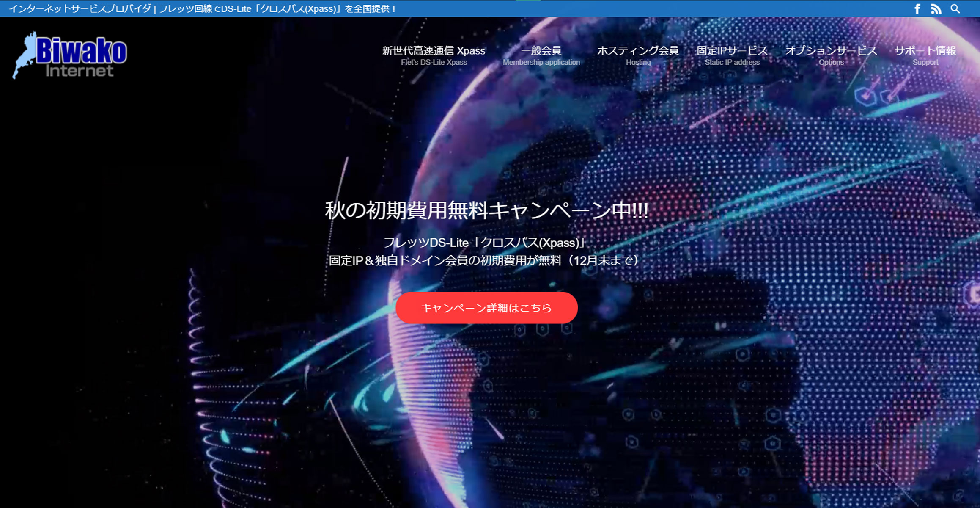
Task: Open オプションサービス Options menu
Action: [831, 55]
